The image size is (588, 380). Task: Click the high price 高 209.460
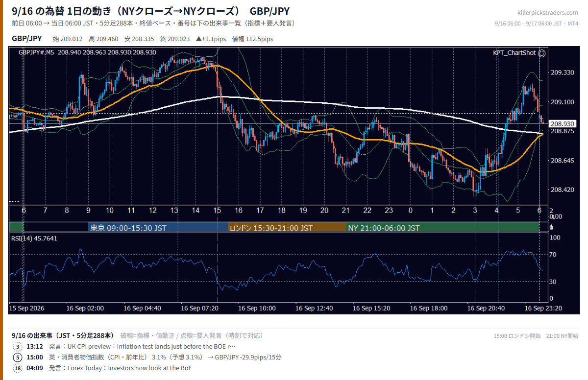103,39
